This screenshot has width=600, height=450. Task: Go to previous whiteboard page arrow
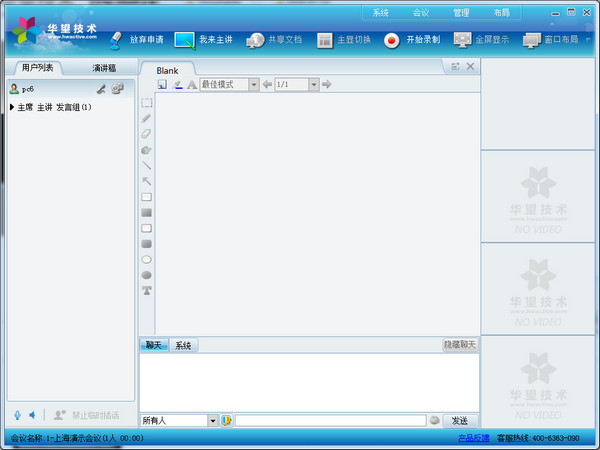pos(267,84)
